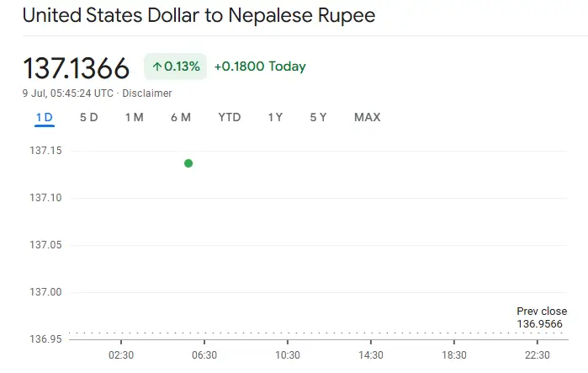Click the 14:30 time axis label
588x373 pixels.
click(x=371, y=355)
